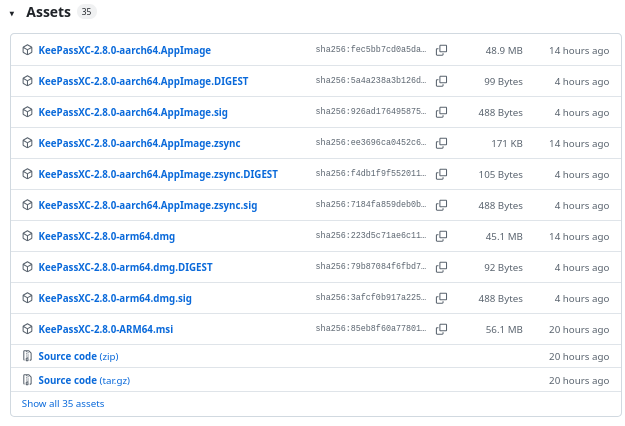Screen dimensions: 625x426
Task: Download KeePassXC-2.8.0-aarch64.AppImage.zsync
Action: (139, 143)
